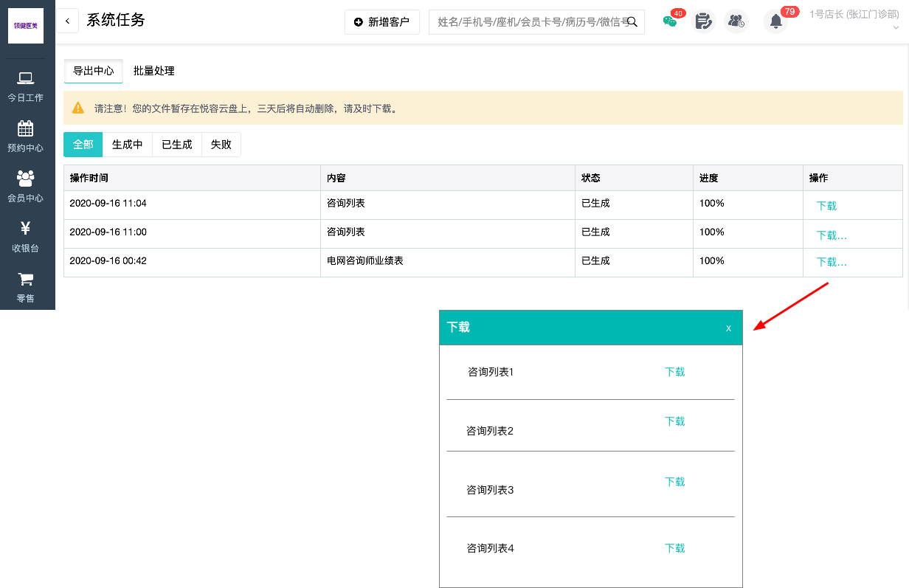Download 咨询列表4 in the dialog
Viewport: 909px width, 588px height.
pos(675,548)
